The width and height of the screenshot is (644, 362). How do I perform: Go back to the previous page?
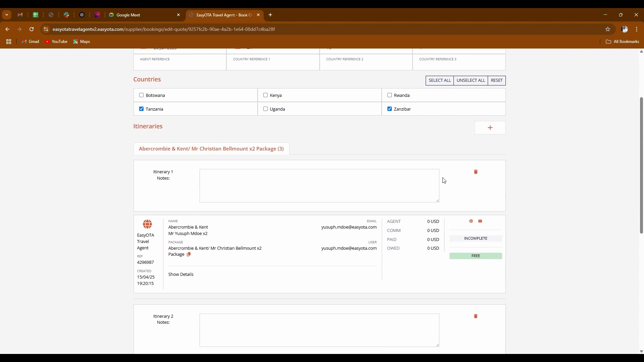click(x=7, y=29)
